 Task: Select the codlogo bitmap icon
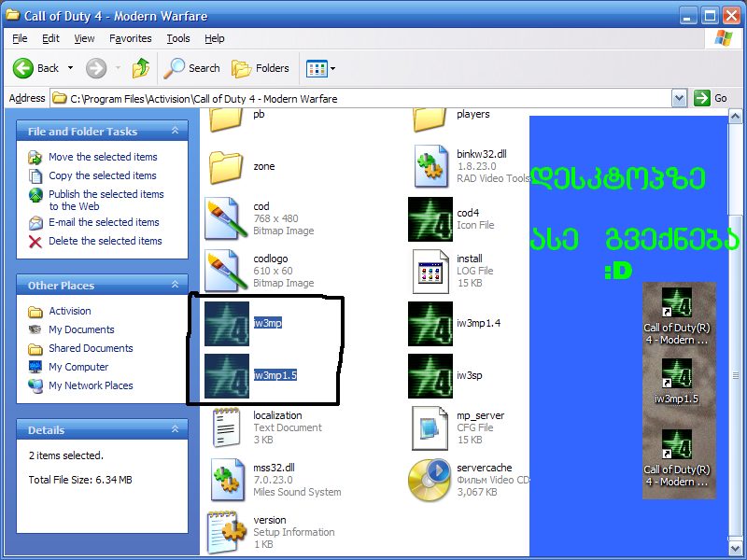pyautogui.click(x=226, y=271)
